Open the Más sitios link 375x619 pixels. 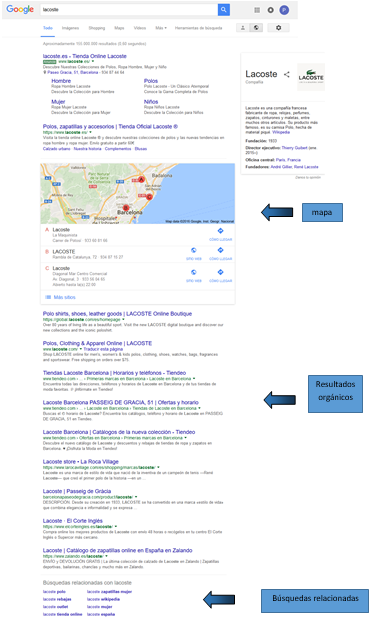click(x=64, y=297)
